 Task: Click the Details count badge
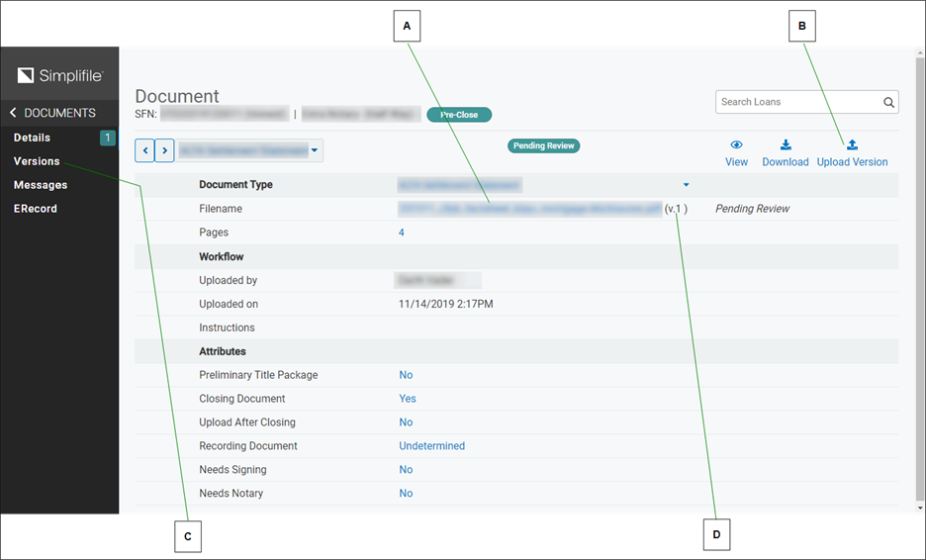pos(108,138)
